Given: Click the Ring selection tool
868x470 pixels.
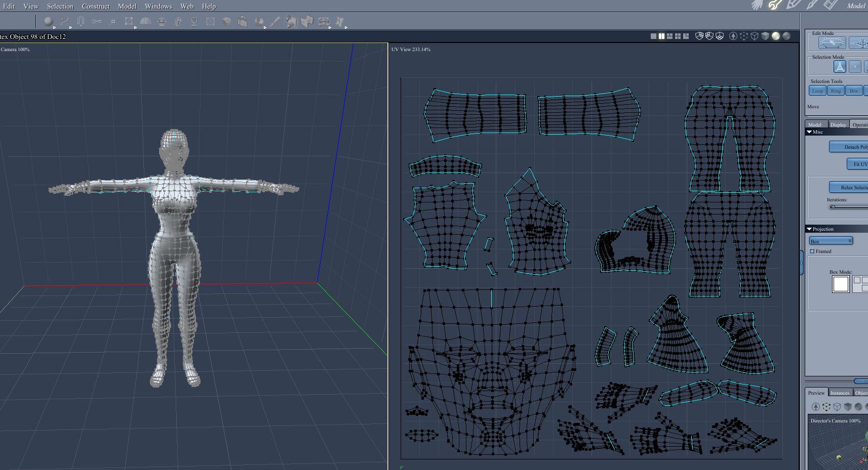Looking at the screenshot, I should coord(836,91).
